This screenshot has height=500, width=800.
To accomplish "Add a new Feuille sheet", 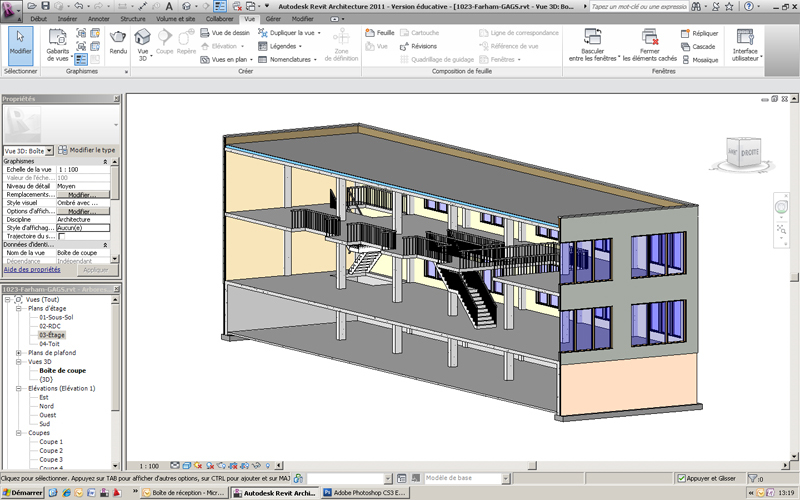I will point(380,33).
